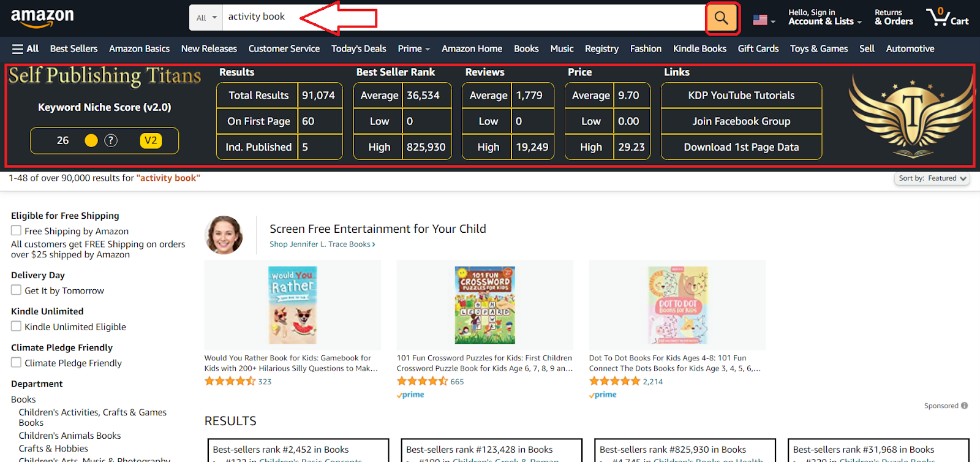Viewport: 980px width, 462px height.
Task: Click the activity book search field
Action: click(464, 17)
